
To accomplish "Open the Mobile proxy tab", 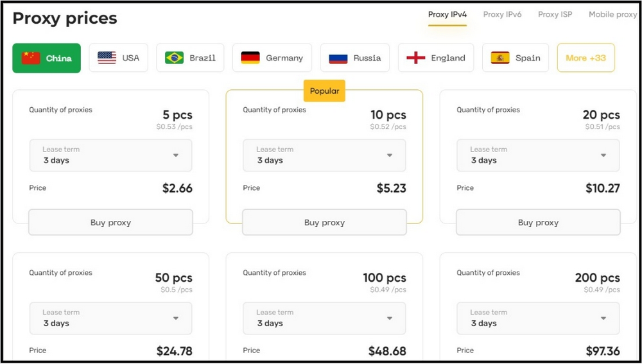I will (x=613, y=15).
